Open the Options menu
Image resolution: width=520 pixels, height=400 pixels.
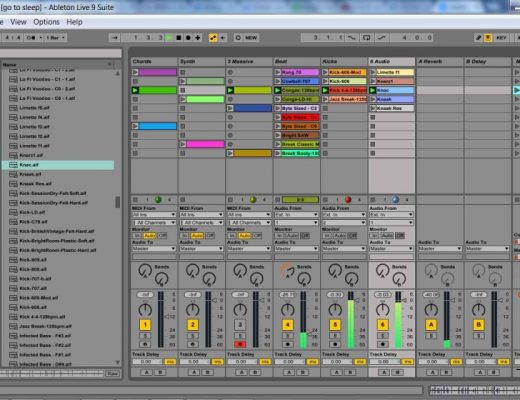pyautogui.click(x=46, y=22)
